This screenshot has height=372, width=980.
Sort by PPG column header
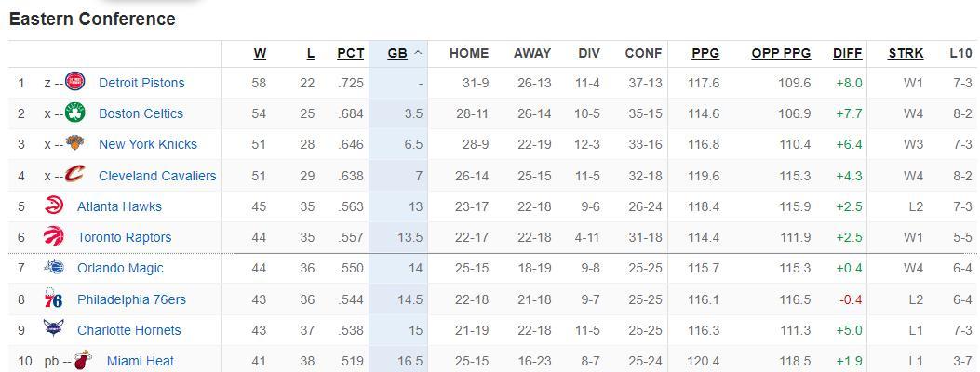[705, 53]
